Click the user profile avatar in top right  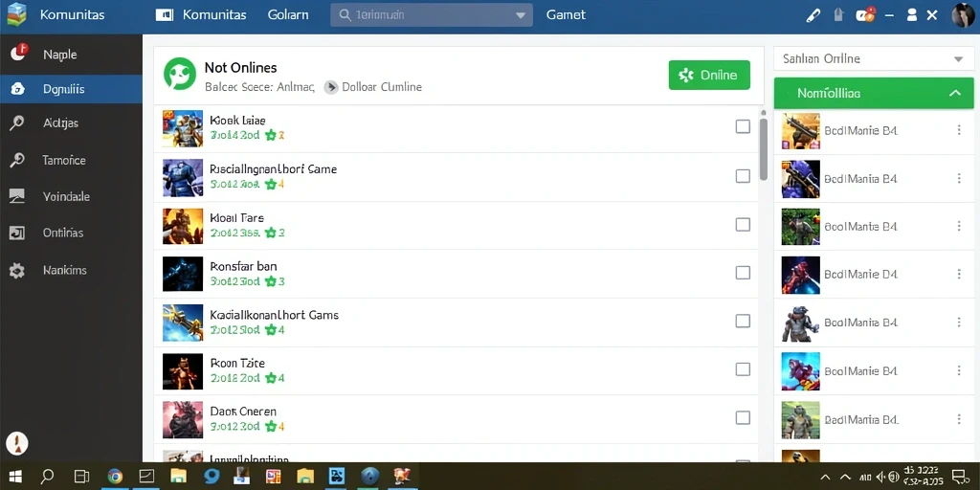point(963,15)
